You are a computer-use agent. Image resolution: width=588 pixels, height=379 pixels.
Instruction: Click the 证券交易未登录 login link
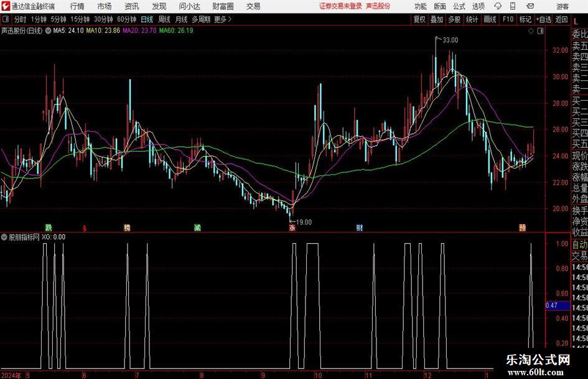pyautogui.click(x=340, y=6)
